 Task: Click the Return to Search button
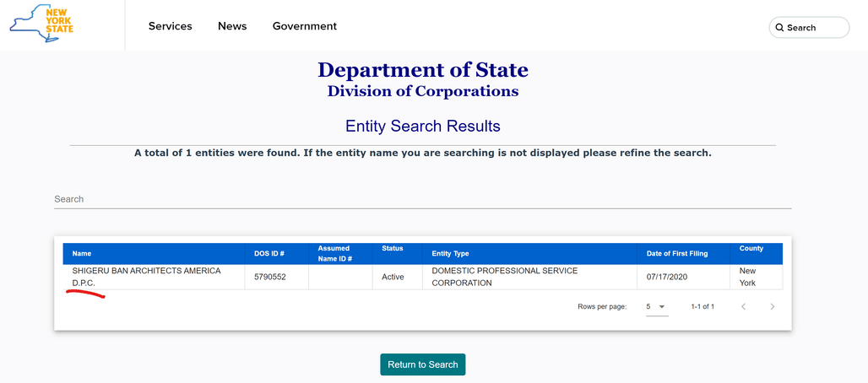tap(423, 364)
